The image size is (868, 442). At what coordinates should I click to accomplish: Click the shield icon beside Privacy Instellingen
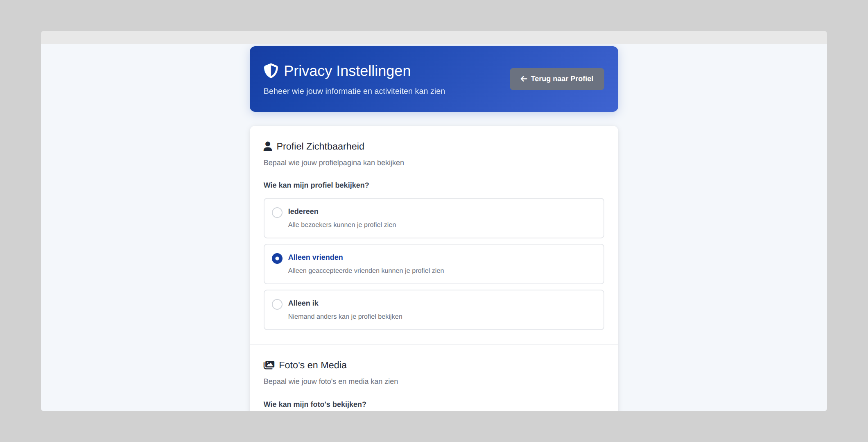[x=271, y=71]
